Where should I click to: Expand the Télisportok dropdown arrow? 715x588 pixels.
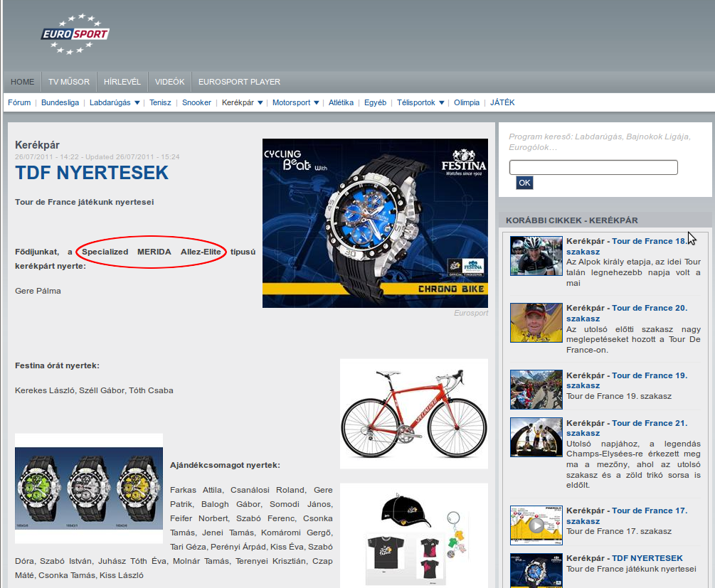point(442,102)
